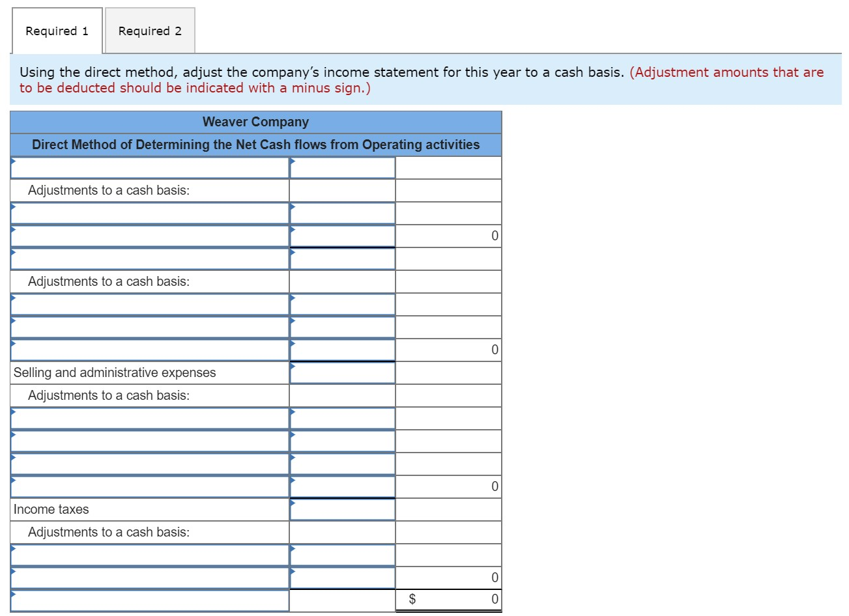Switch to the Required 2 tab
The width and height of the screenshot is (849, 616).
point(150,31)
